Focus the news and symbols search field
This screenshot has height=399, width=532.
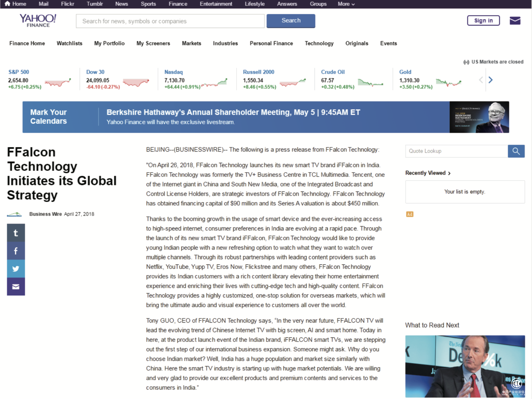coord(170,21)
